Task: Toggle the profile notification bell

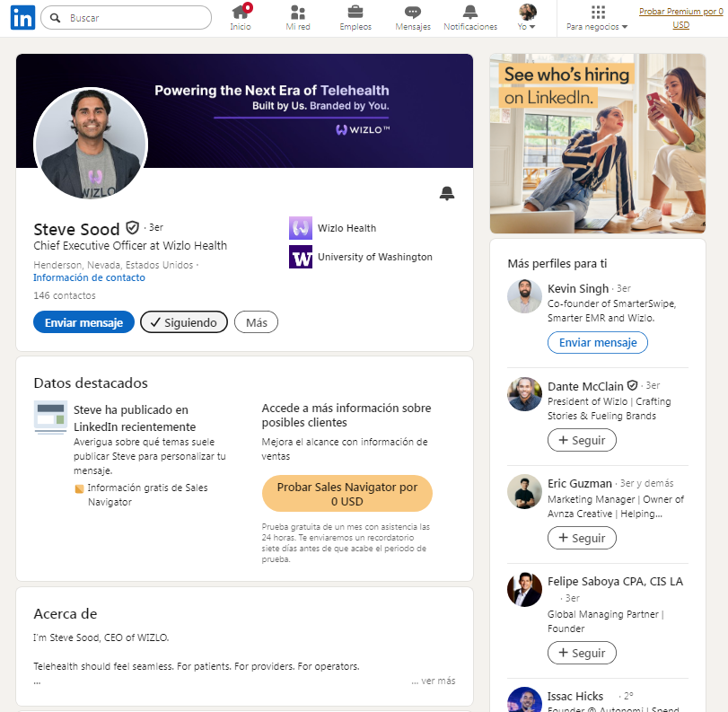Action: point(447,193)
